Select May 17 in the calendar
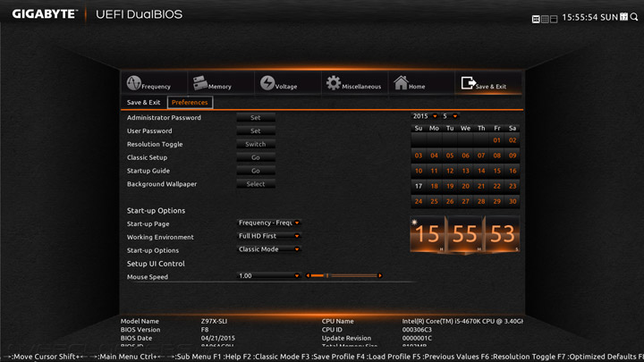 tap(419, 186)
